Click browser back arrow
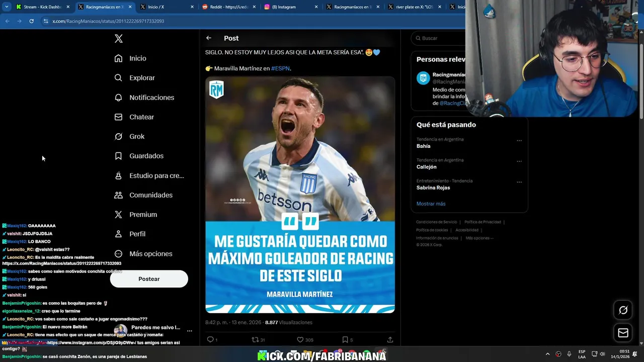The image size is (644, 362). (x=7, y=21)
